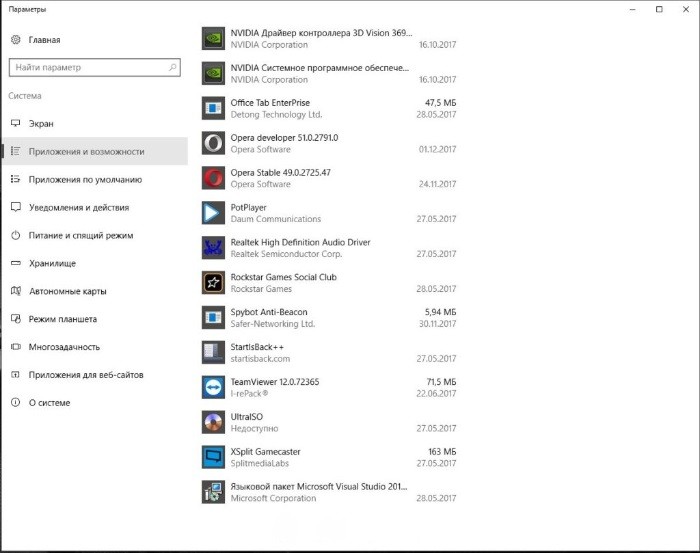This screenshot has height=553, width=700.
Task: Select the Opera Stable 49.0.2725.47 entry
Action: tap(280, 172)
